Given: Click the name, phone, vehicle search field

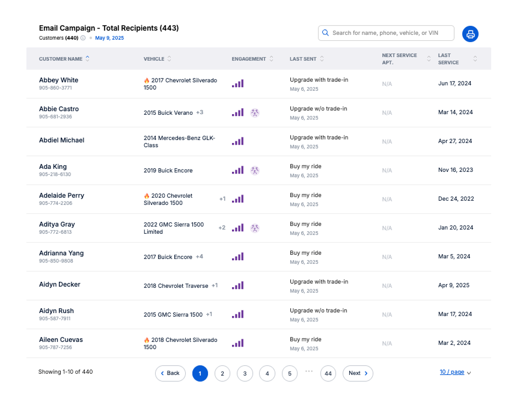Looking at the screenshot, I should (x=391, y=33).
